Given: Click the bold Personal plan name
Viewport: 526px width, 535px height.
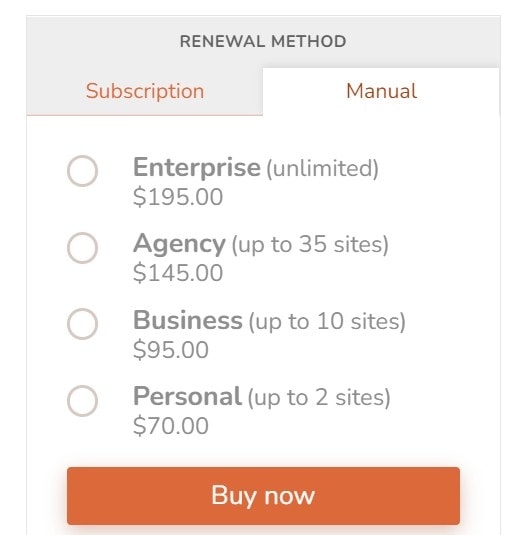Looking at the screenshot, I should (187, 396).
